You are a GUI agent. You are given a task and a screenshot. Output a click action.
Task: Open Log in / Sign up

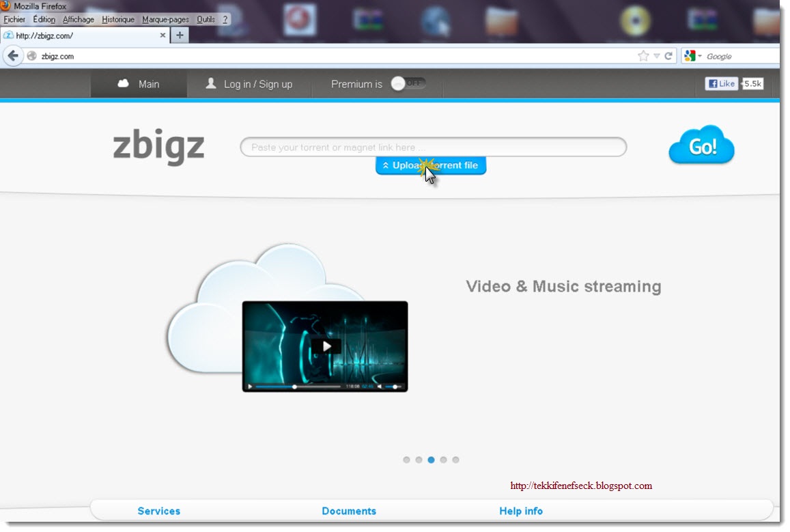click(x=249, y=84)
